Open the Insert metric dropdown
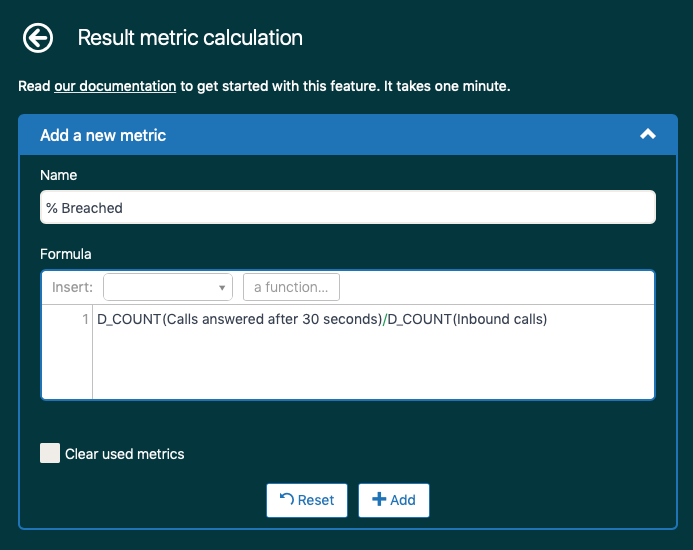Screen dimensions: 693x550 [x=168, y=288]
